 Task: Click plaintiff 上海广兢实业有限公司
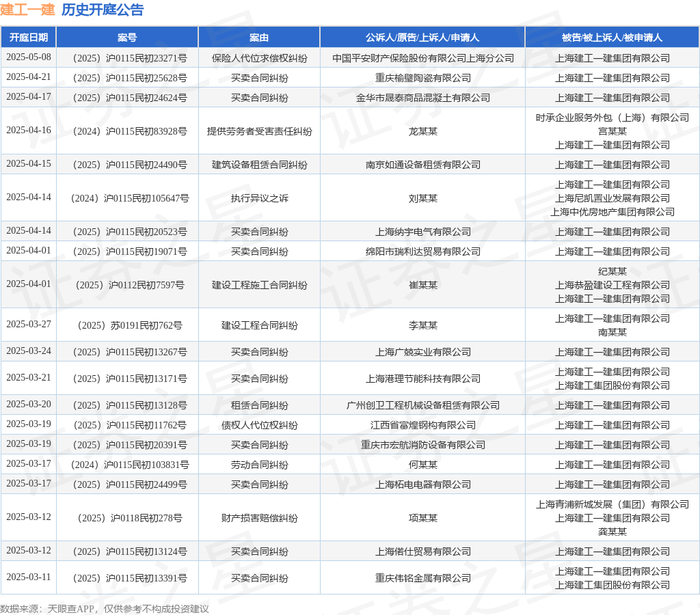[422, 352]
